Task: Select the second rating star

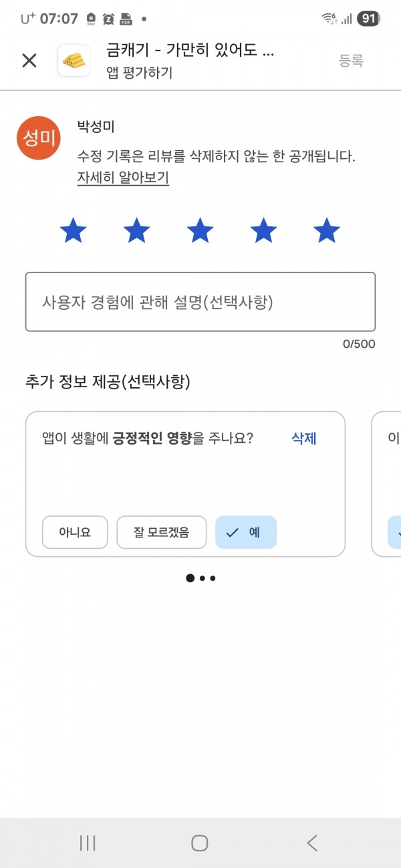Action: pyautogui.click(x=137, y=230)
